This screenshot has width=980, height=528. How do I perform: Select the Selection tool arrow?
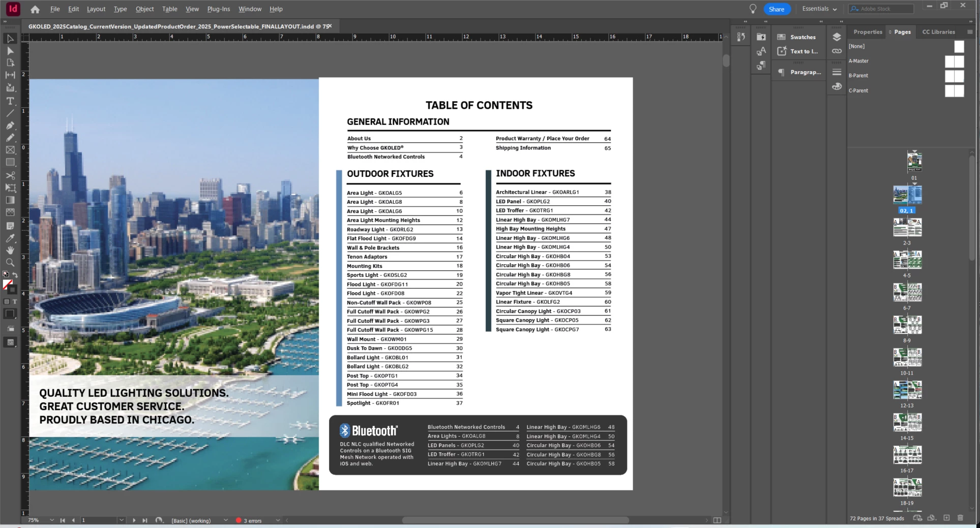coord(10,39)
